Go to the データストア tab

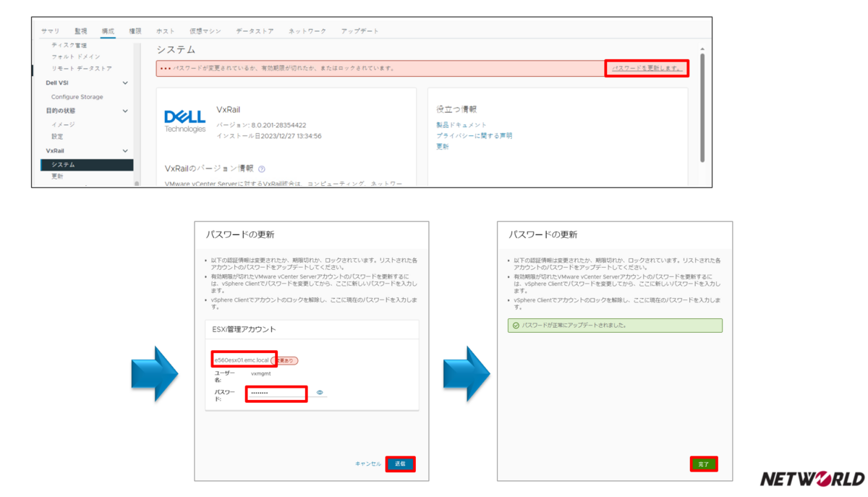[x=255, y=31]
